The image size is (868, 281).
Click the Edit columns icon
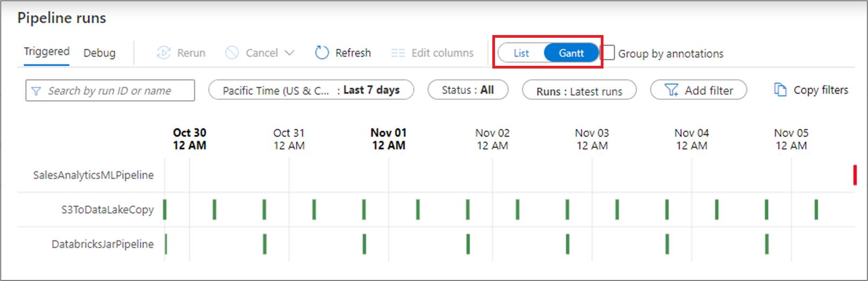coord(398,53)
